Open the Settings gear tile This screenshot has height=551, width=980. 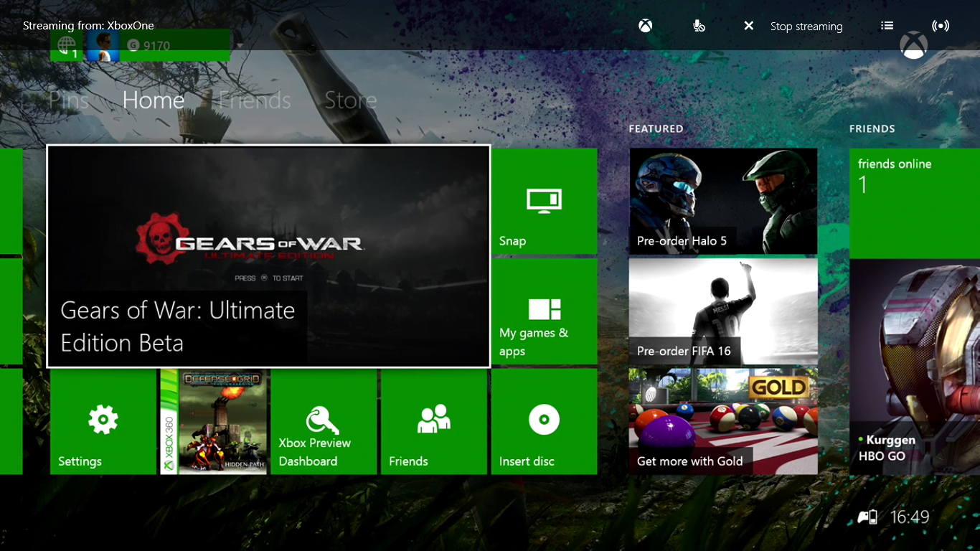click(x=103, y=421)
